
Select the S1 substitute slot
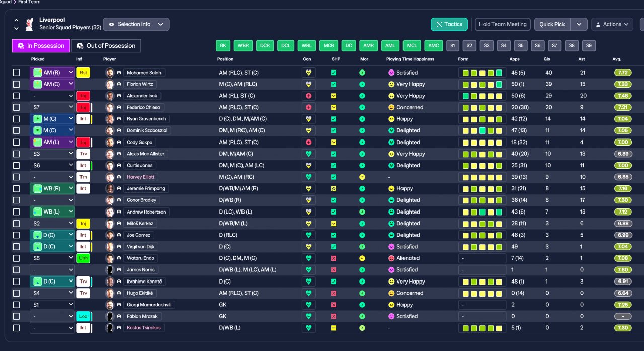[x=453, y=46]
